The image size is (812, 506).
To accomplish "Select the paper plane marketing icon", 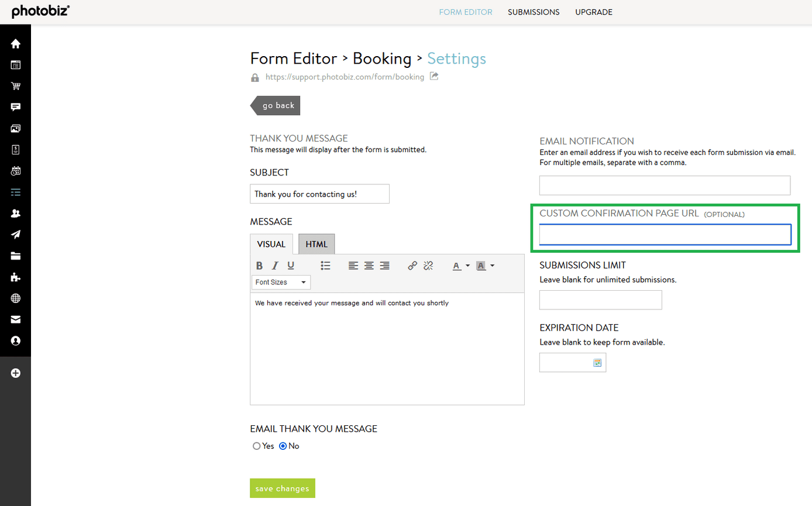I will (15, 234).
